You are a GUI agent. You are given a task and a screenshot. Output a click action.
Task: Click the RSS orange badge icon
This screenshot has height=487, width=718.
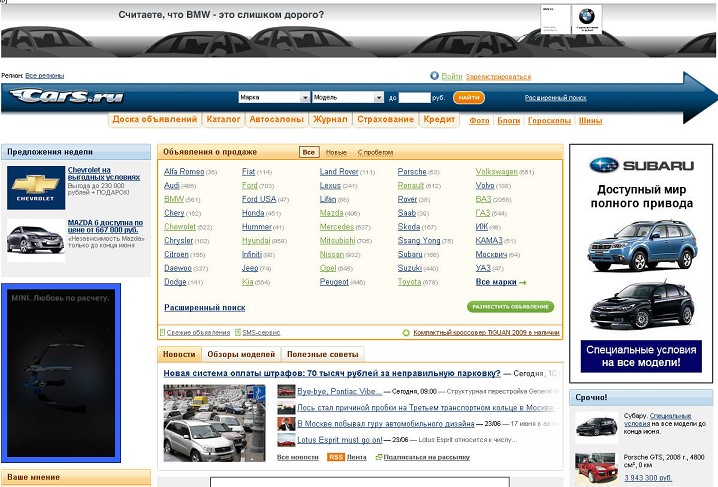point(336,457)
